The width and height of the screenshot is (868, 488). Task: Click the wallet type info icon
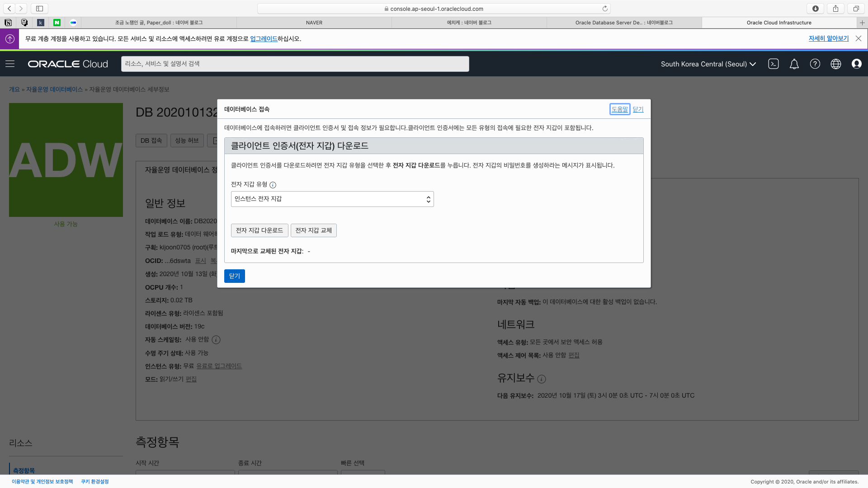pos(273,185)
